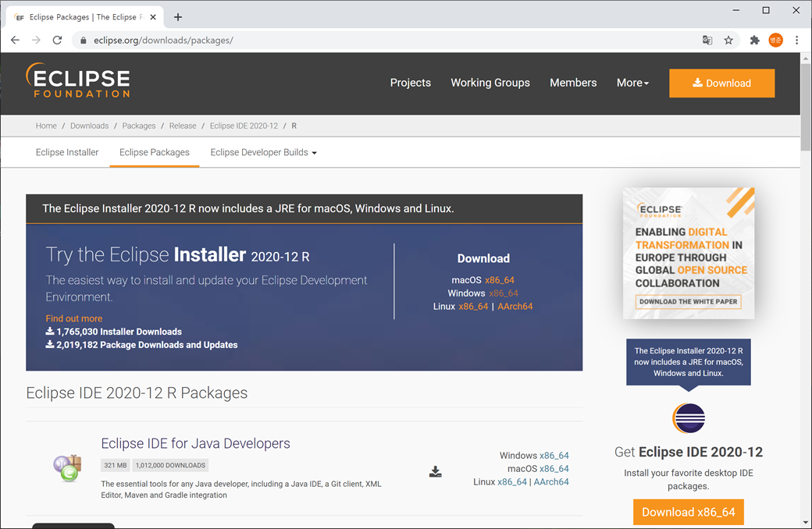Download Installer for macOS x86_64
Viewport: 812px width, 529px height.
(499, 280)
